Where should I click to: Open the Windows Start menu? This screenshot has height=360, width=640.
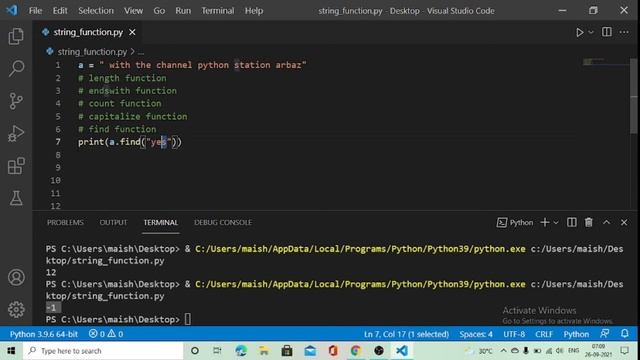click(x=11, y=351)
